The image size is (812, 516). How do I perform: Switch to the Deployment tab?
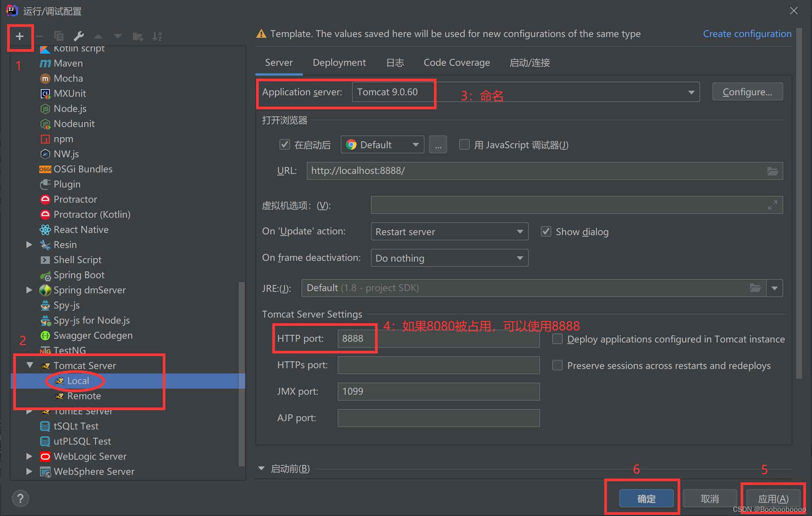coord(339,63)
